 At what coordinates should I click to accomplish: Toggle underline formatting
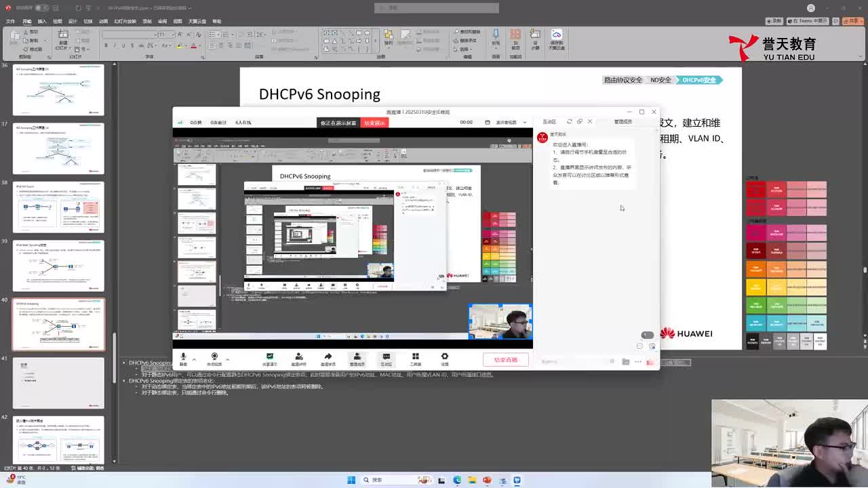[x=123, y=45]
